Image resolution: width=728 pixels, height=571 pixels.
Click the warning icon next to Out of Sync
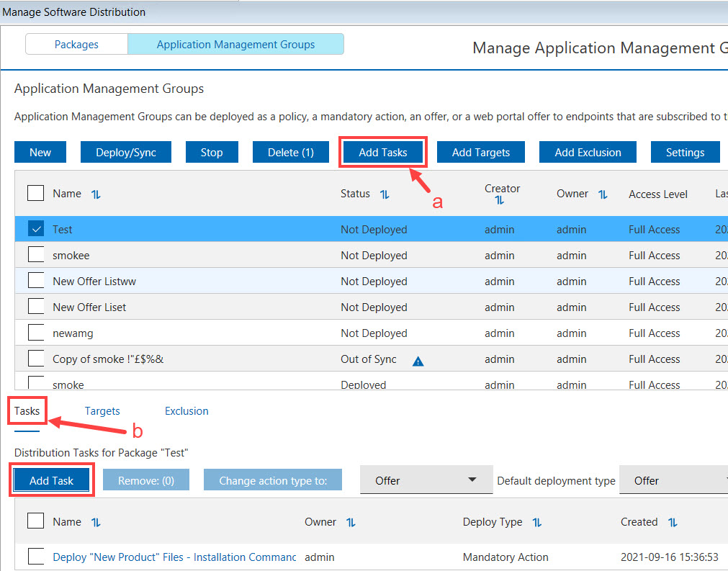418,361
